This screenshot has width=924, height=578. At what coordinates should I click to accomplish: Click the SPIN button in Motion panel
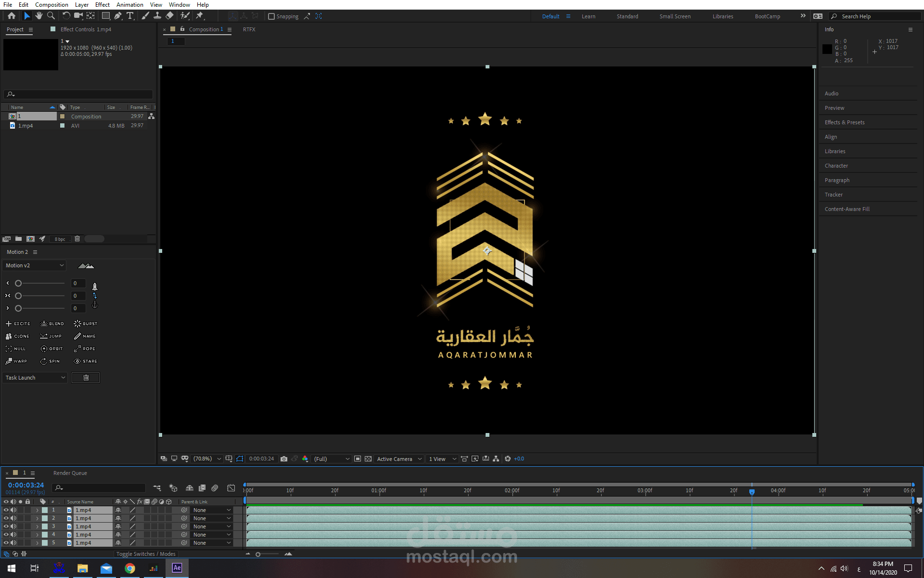(x=50, y=361)
